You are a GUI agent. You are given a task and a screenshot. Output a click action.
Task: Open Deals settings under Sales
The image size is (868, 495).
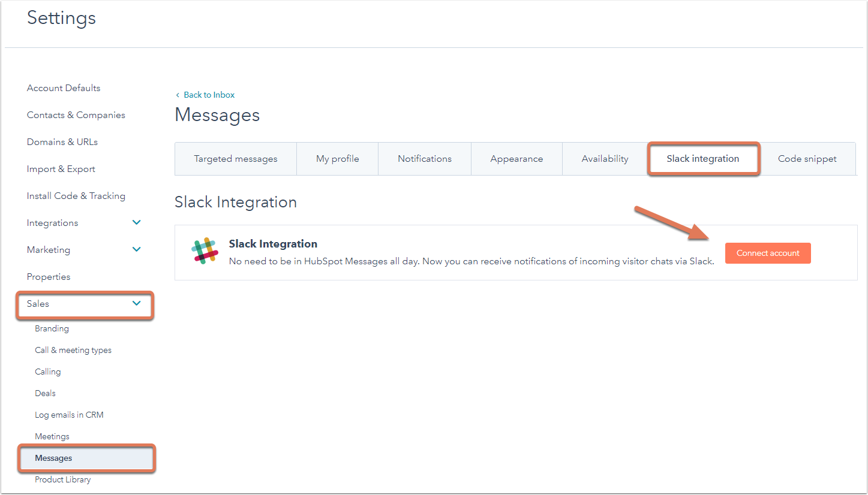tap(45, 393)
